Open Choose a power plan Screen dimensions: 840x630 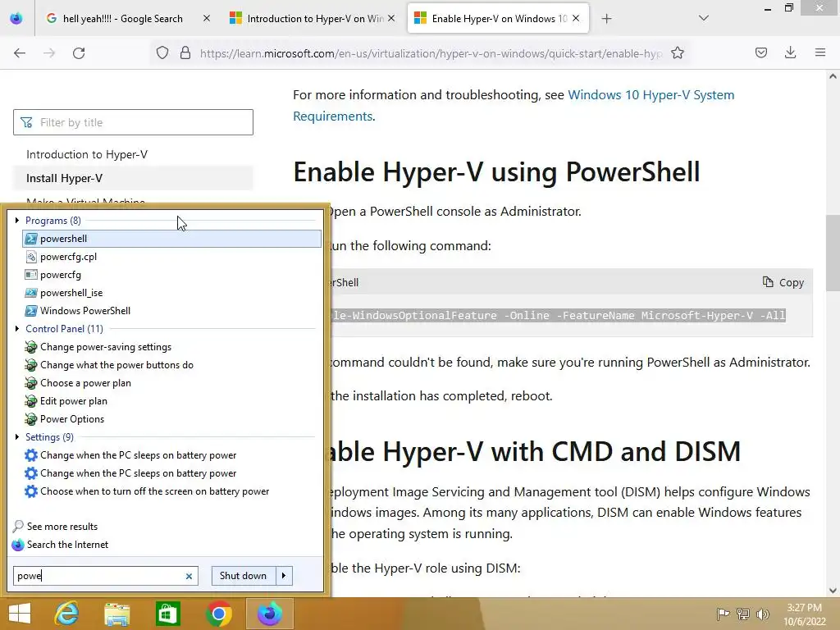coord(171,382)
